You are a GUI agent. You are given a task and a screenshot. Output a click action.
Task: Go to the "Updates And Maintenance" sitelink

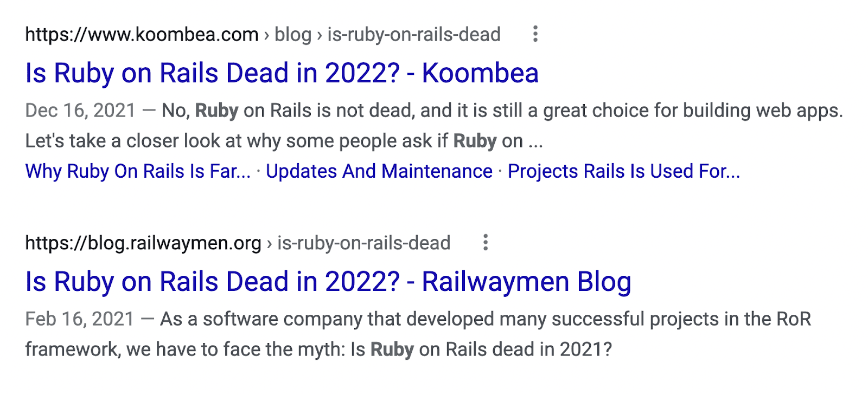tap(379, 171)
